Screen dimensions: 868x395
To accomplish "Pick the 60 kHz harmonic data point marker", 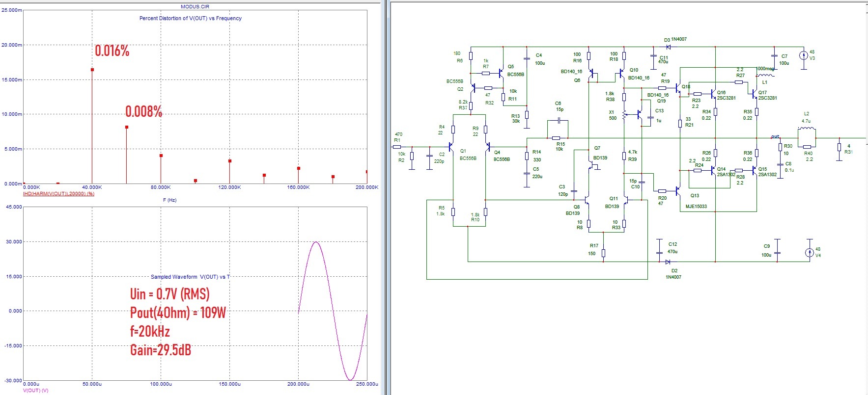I will (x=126, y=127).
